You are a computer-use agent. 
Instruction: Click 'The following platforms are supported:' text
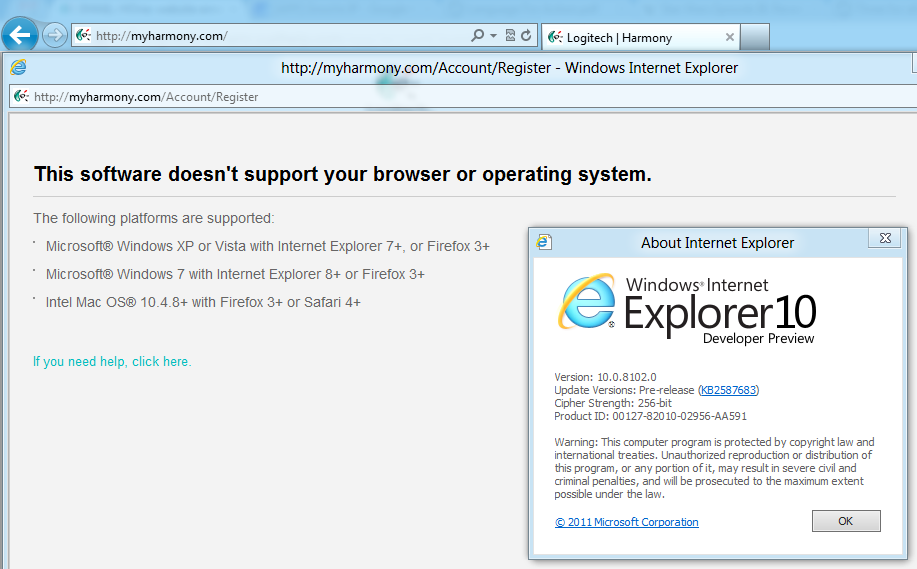pyautogui.click(x=153, y=218)
